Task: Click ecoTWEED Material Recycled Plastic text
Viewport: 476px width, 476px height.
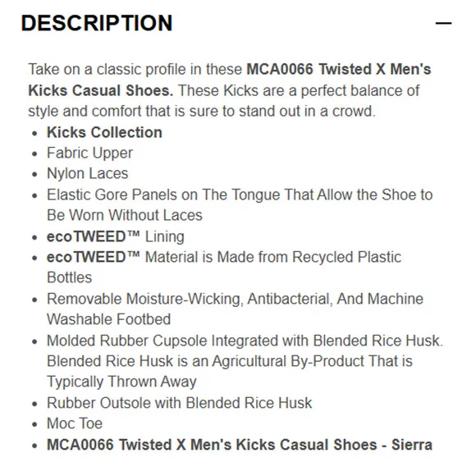Action: click(x=224, y=257)
